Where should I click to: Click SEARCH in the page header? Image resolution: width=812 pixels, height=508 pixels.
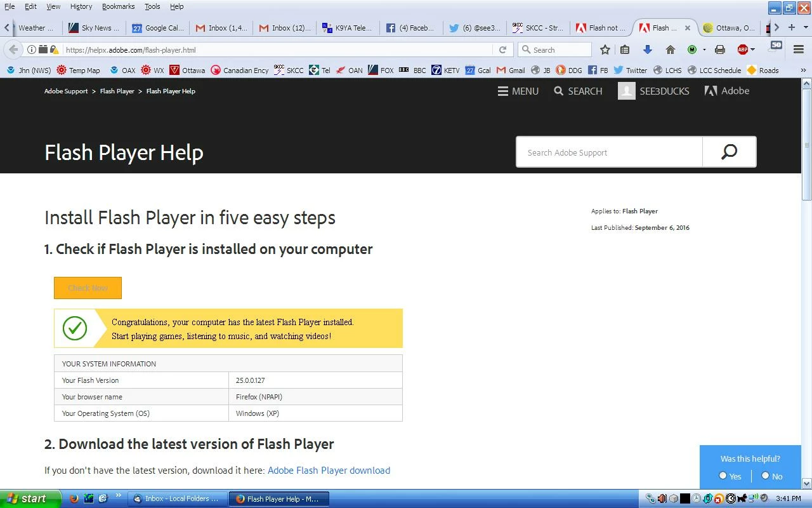578,91
